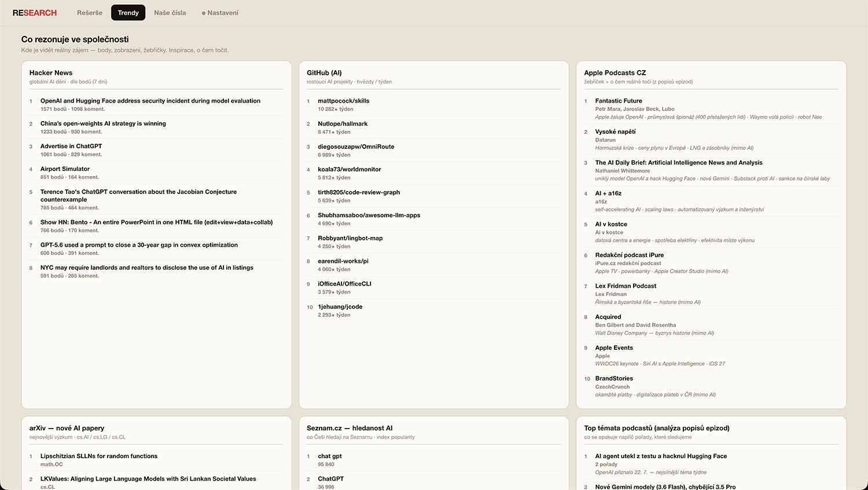Viewport: 868px width, 490px height.
Task: Click the 'Hormuzská krize' episode description
Action: point(674,148)
